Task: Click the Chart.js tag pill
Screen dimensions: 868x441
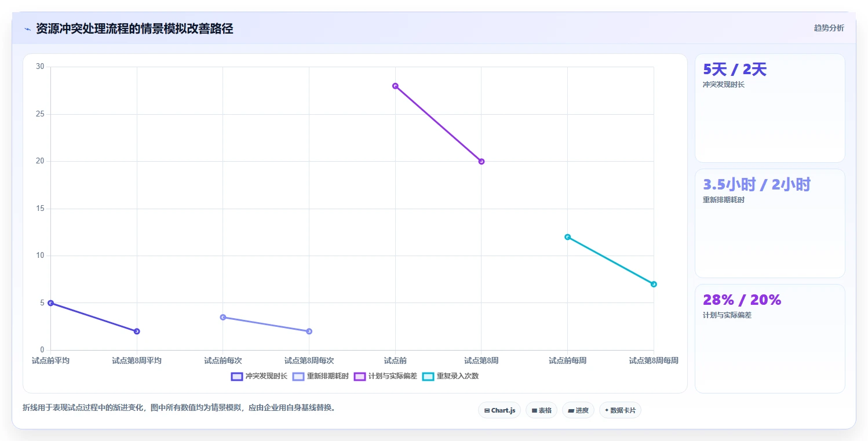Action: click(500, 410)
